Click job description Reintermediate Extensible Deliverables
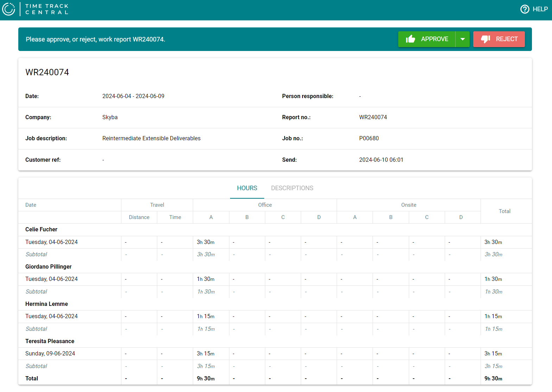 (151, 139)
